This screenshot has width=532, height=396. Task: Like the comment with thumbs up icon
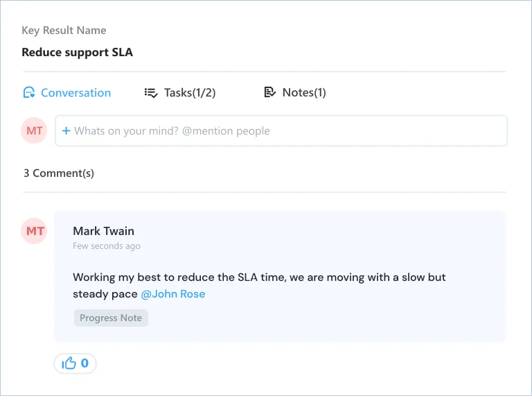[x=69, y=363]
